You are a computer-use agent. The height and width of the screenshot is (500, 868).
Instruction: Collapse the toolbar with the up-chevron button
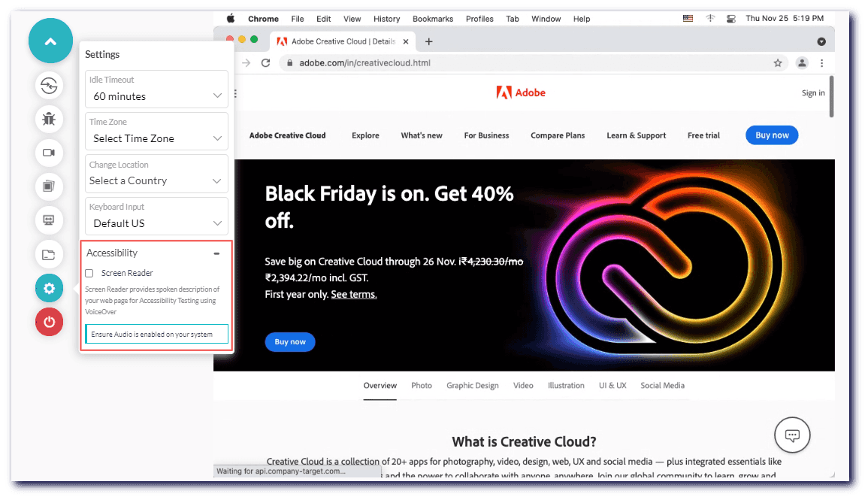pos(50,41)
